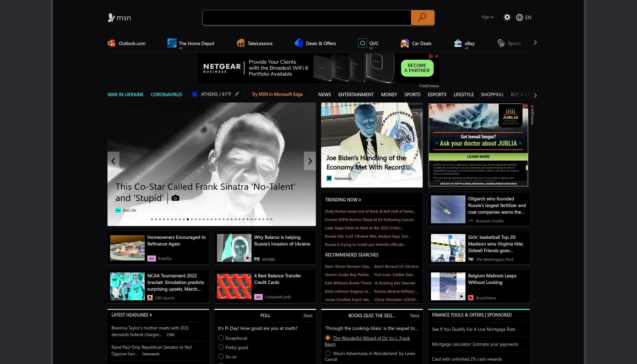Click the BuzzVideos source icon
637x364 pixels.
click(x=471, y=298)
